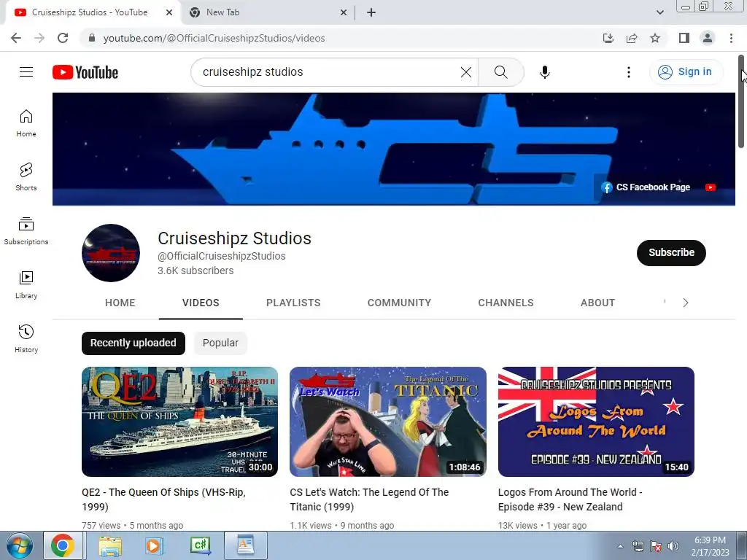Open the Windows Start button
Screen dimensions: 747x560
[19, 545]
